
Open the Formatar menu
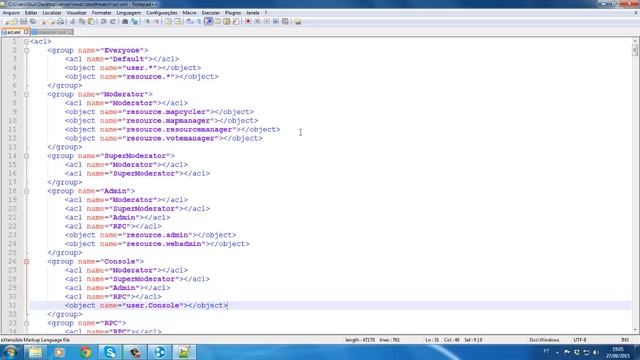point(102,13)
